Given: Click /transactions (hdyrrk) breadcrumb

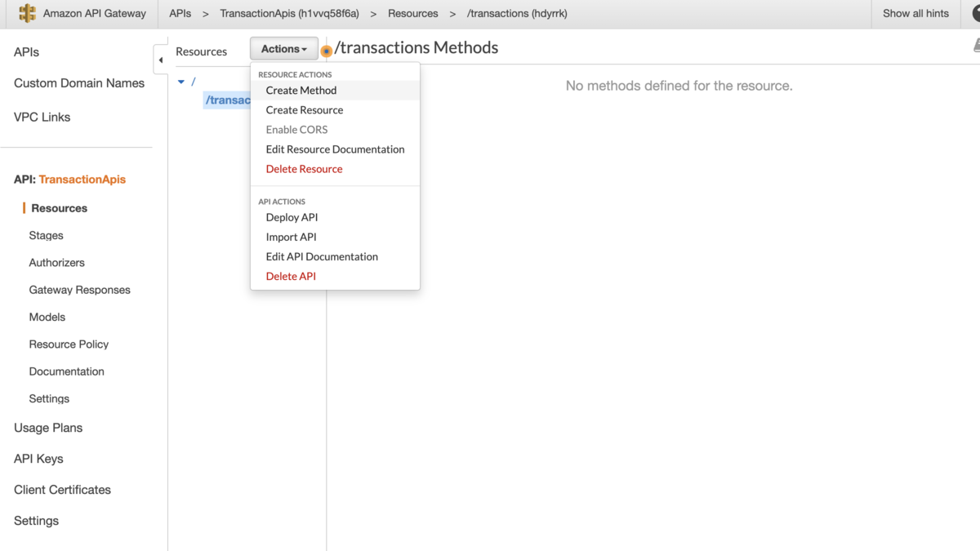Looking at the screenshot, I should (x=517, y=13).
